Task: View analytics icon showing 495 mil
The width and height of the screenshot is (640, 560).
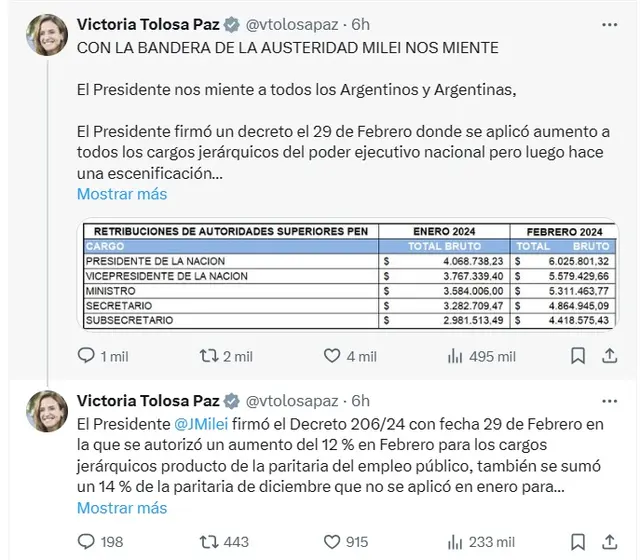Action: pos(455,356)
